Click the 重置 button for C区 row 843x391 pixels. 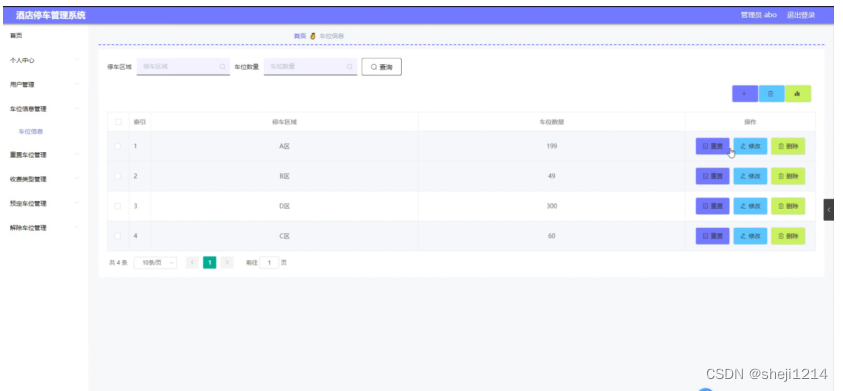(712, 236)
